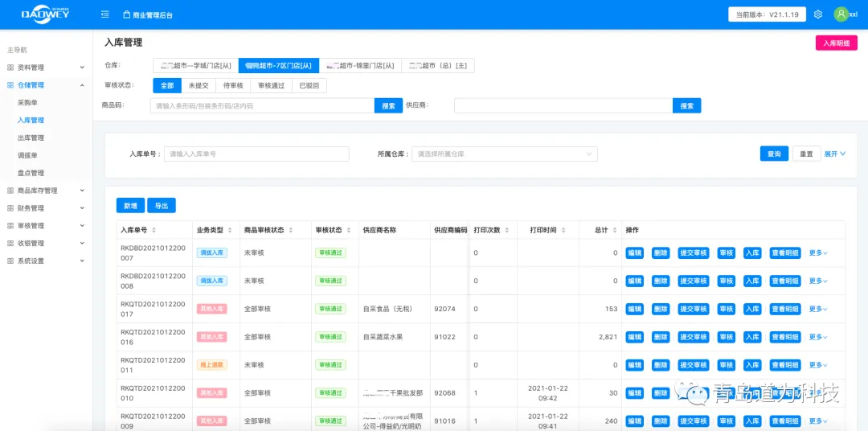Click the hamburger menu collapse icon
This screenshot has width=868, height=431.
tap(105, 14)
